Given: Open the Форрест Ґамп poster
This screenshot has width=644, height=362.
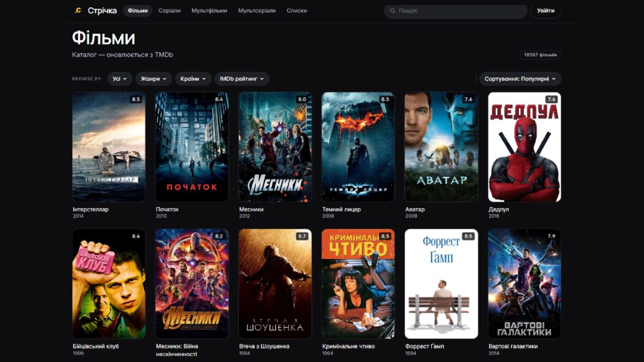Looking at the screenshot, I should 441,284.
